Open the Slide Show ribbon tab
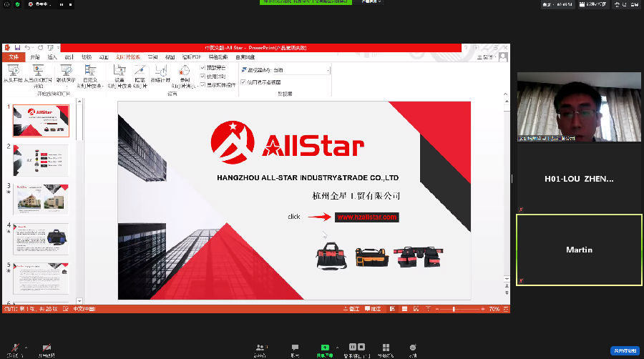The image size is (644, 359). click(x=128, y=57)
